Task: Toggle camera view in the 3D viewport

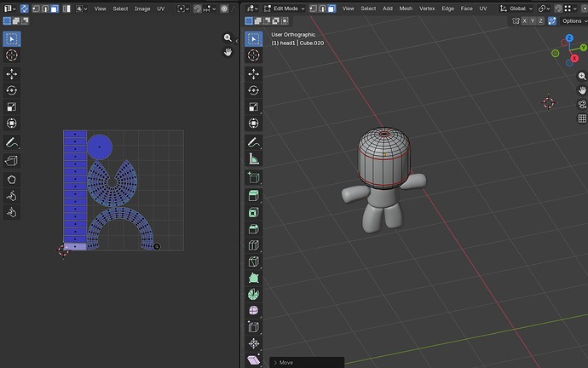Action: (582, 105)
